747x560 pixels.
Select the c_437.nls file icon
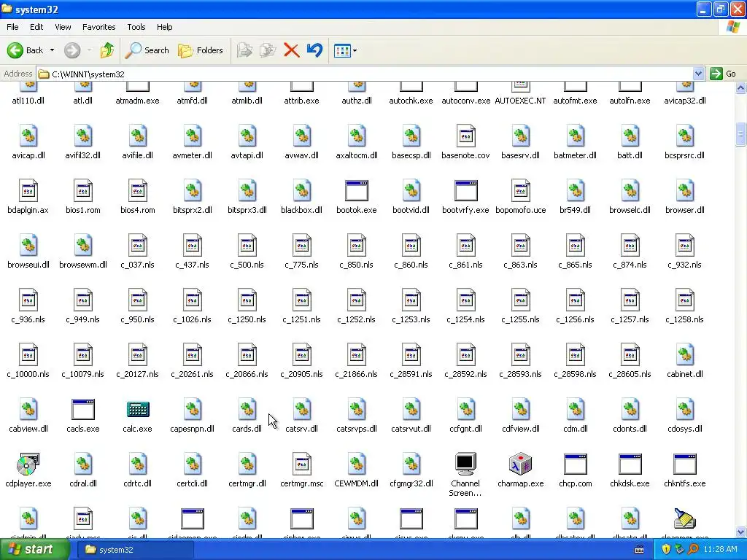193,246
